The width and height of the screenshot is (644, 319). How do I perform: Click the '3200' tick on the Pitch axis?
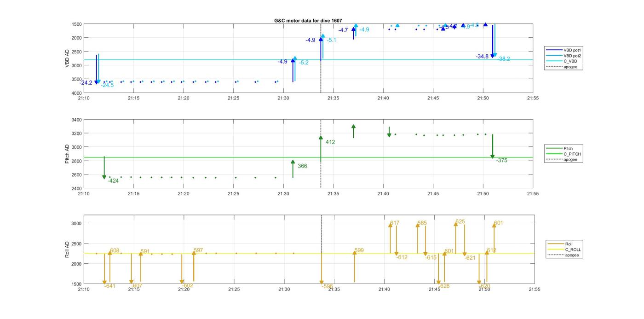[77, 133]
